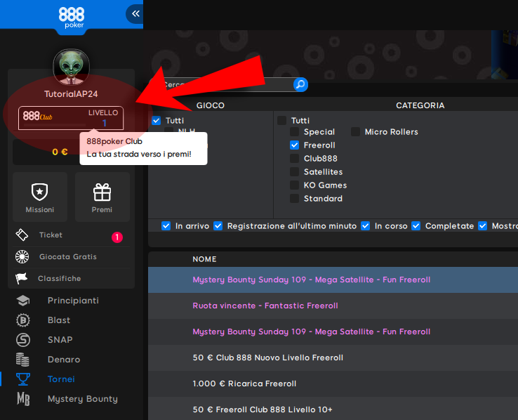Enable the Special category filter
Image resolution: width=518 pixels, height=420 pixels.
294,132
